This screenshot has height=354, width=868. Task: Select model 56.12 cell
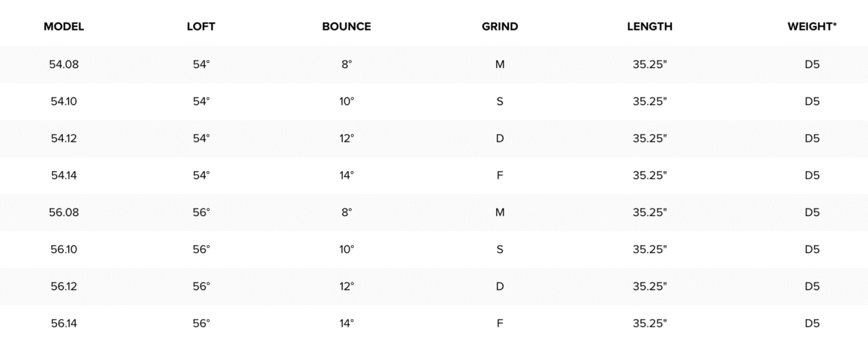coord(64,286)
